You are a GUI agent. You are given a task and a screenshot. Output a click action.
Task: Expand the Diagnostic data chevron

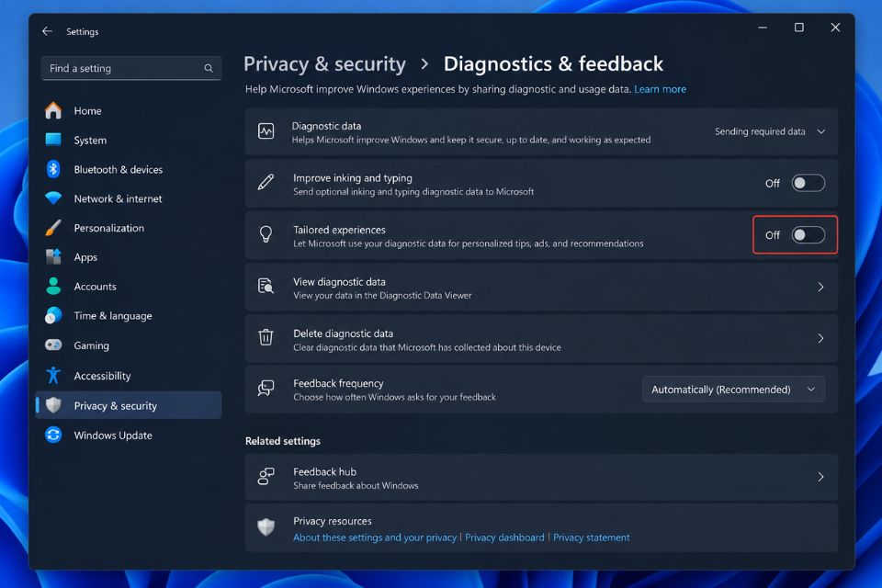[x=821, y=131]
